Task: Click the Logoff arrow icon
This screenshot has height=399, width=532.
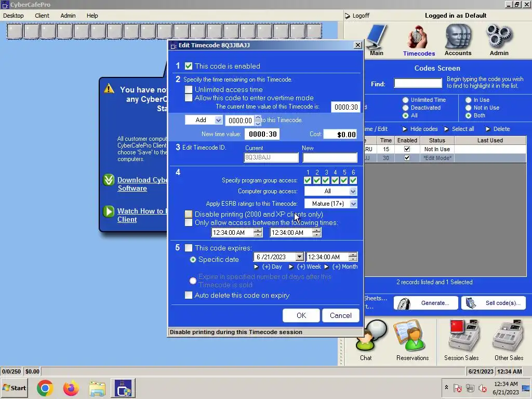Action: point(348,16)
